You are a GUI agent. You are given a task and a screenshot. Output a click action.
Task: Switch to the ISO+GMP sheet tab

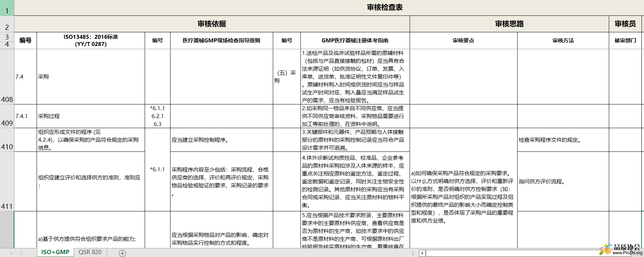pyautogui.click(x=55, y=252)
